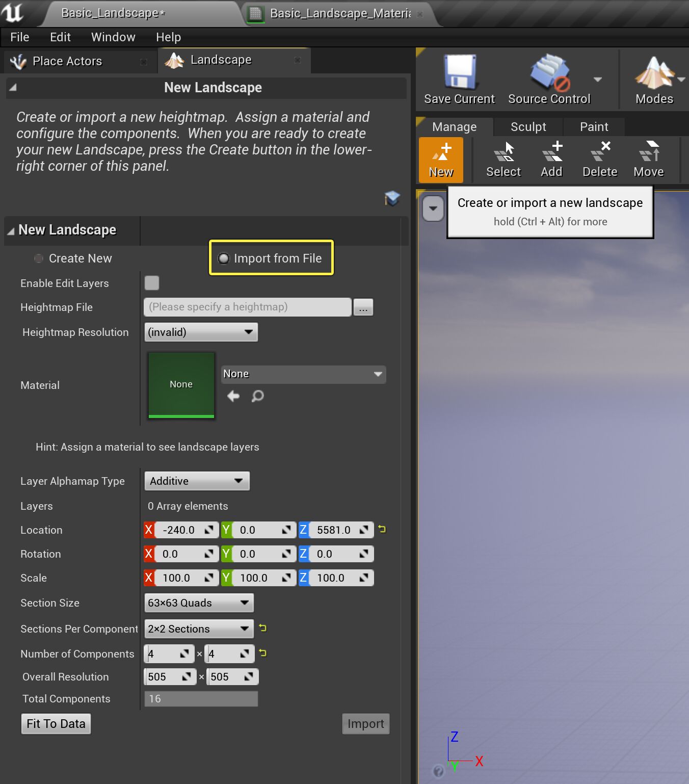Click the Add component tool
Image resolution: width=689 pixels, height=784 pixels.
pyautogui.click(x=551, y=158)
